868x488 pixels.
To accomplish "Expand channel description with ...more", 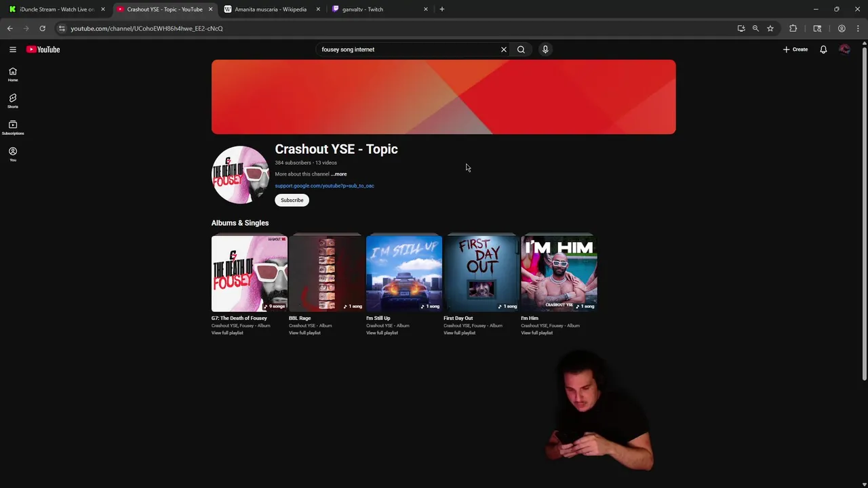I will [339, 174].
